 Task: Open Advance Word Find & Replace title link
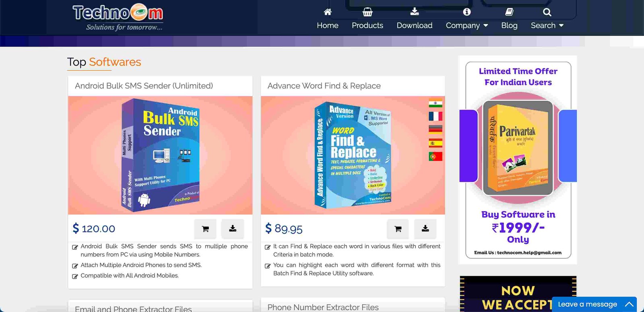pyautogui.click(x=324, y=86)
